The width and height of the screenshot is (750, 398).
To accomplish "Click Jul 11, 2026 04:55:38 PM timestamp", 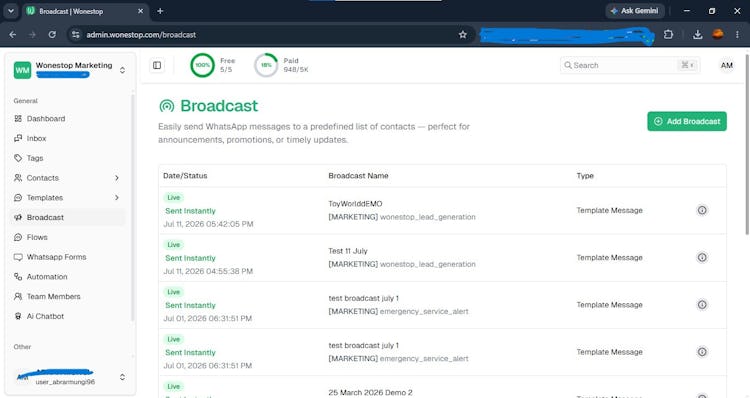I will pos(208,271).
